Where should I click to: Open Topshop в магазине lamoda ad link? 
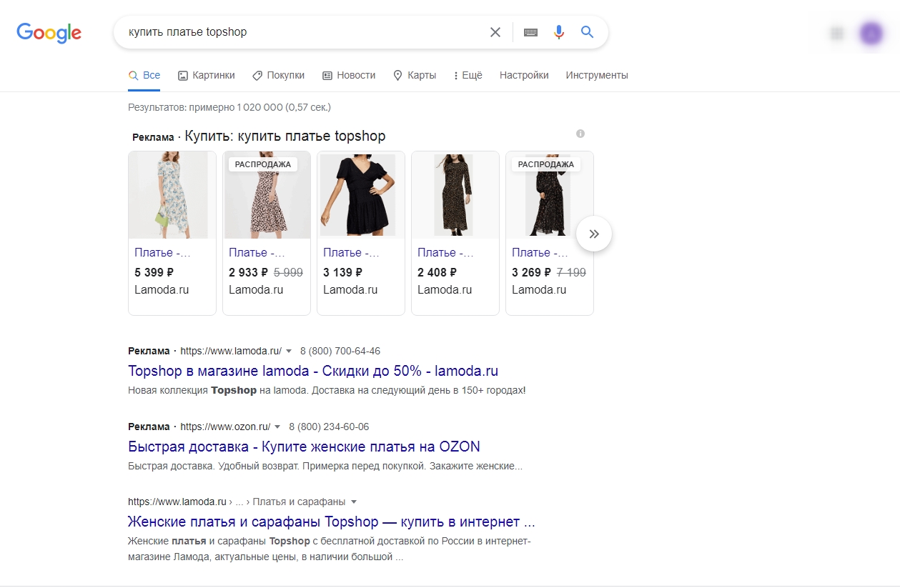click(313, 371)
